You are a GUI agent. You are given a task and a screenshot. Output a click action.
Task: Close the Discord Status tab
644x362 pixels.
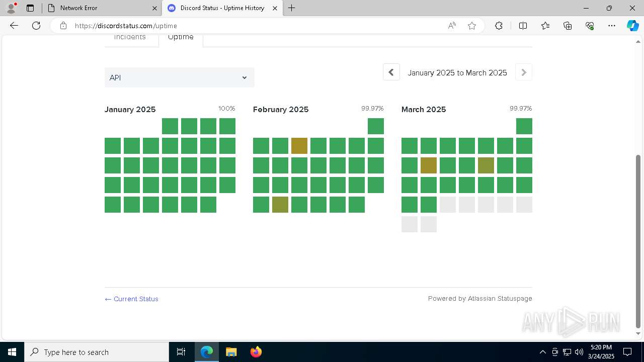coord(275,8)
